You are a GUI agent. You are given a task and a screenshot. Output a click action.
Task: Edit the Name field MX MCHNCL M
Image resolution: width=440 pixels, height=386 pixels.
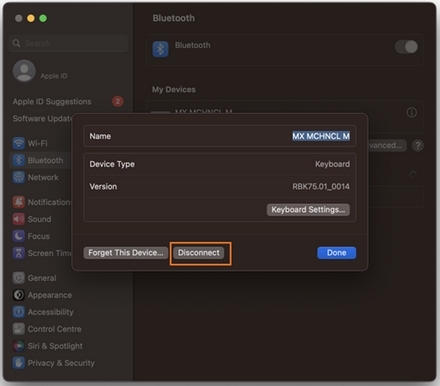coord(321,136)
